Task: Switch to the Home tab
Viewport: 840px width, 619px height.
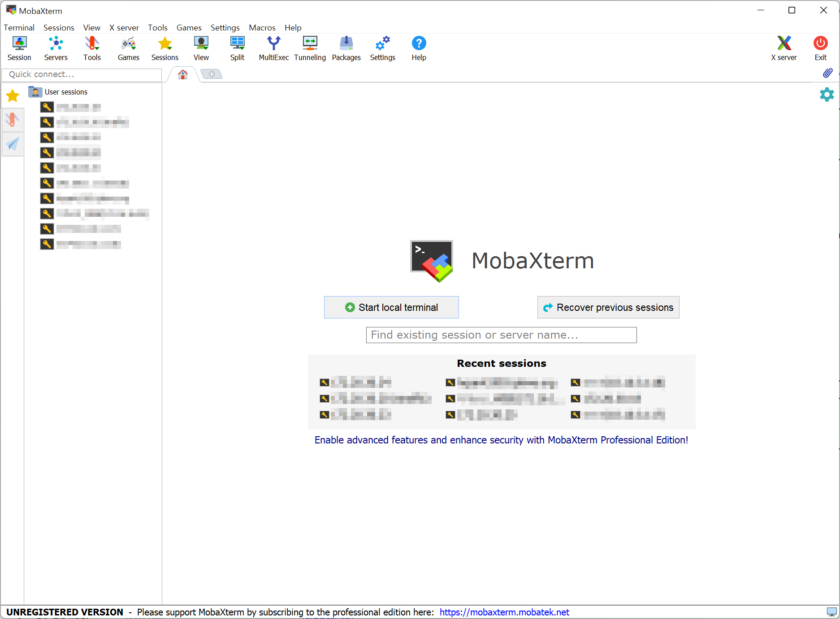Action: [x=183, y=74]
